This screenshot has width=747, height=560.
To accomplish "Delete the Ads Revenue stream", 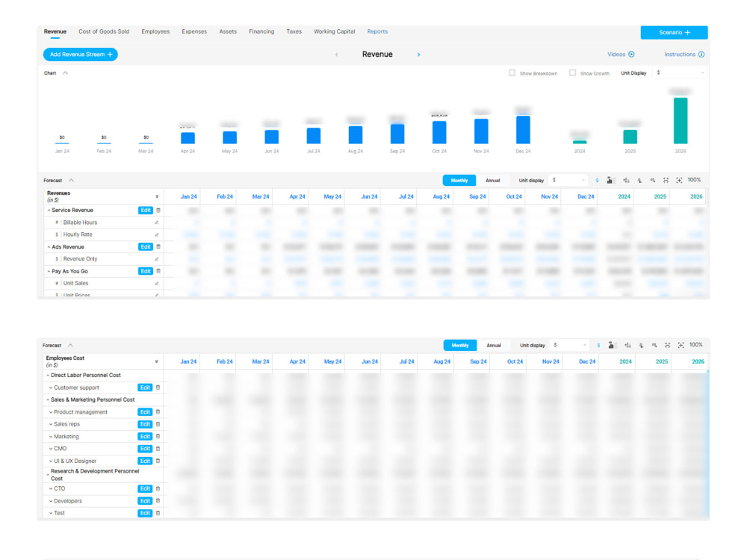I will point(158,246).
